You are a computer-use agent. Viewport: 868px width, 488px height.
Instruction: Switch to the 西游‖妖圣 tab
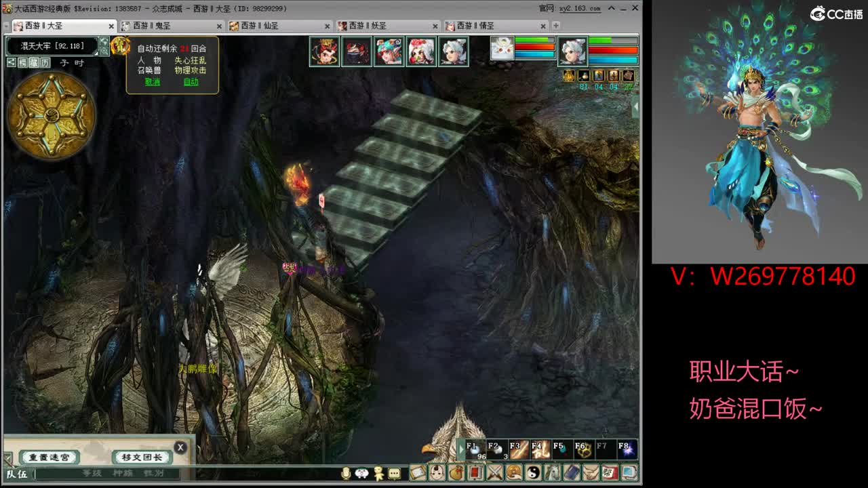[389, 26]
